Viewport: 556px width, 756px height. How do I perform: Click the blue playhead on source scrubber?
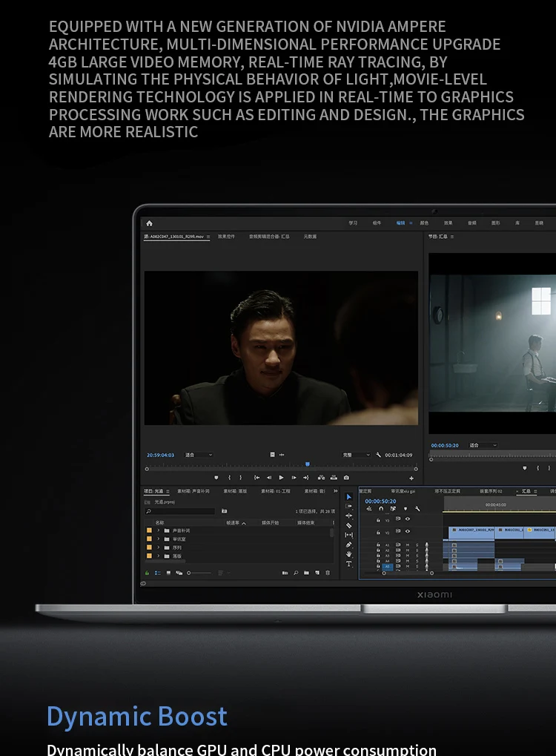pos(307,464)
